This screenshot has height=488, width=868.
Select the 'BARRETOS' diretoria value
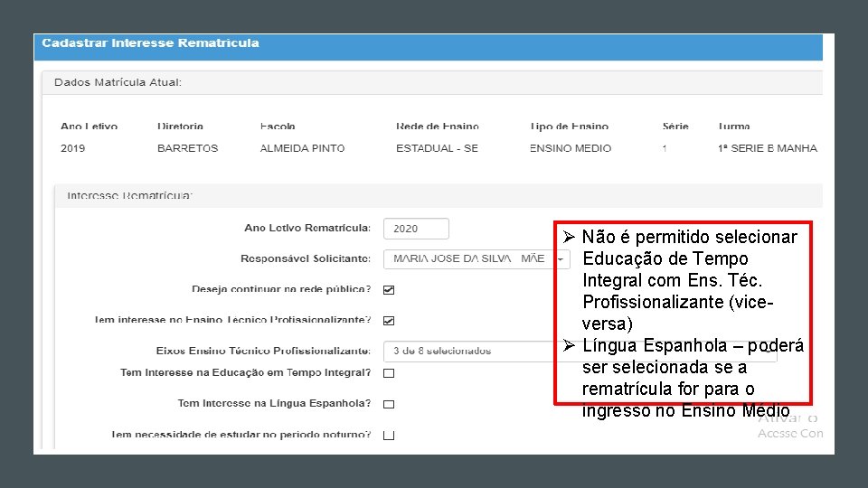coord(188,148)
